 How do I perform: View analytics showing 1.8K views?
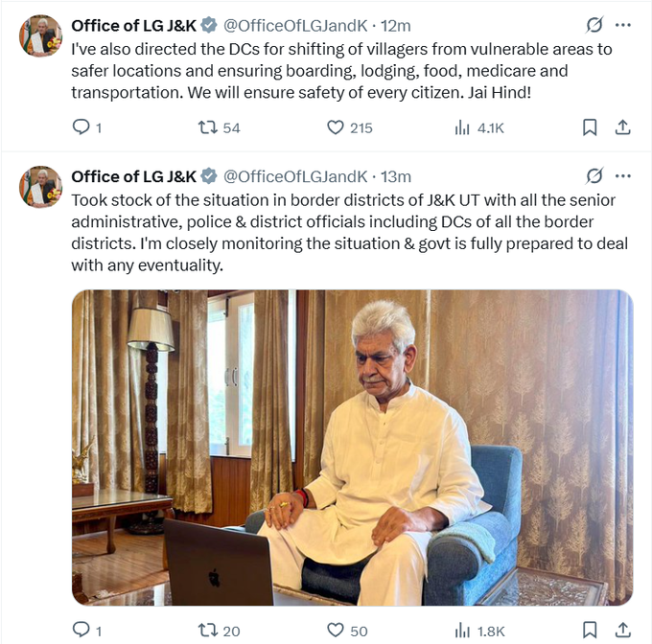click(462, 630)
